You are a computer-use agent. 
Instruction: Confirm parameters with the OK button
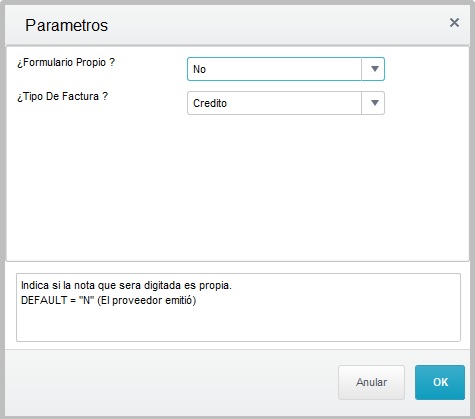tap(440, 382)
